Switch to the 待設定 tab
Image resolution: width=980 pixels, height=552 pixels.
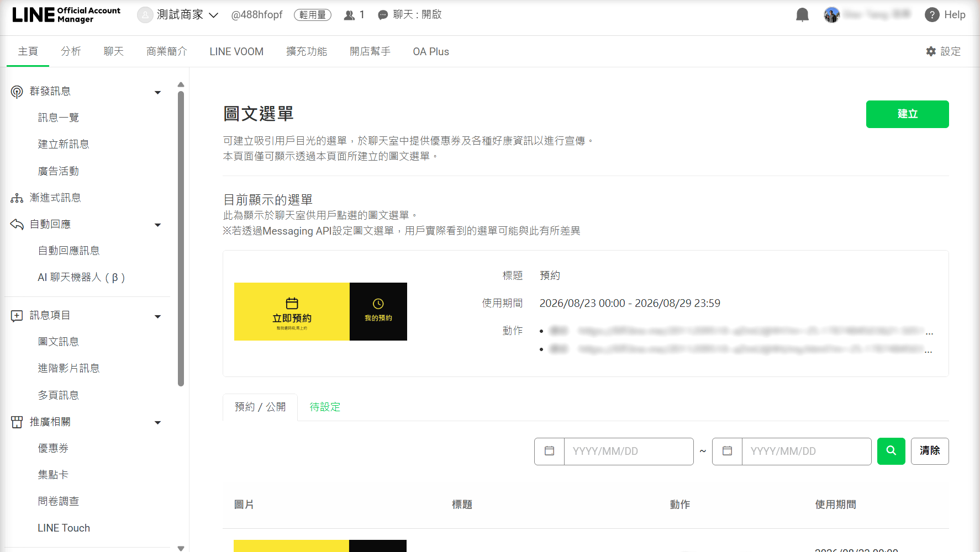pos(325,407)
